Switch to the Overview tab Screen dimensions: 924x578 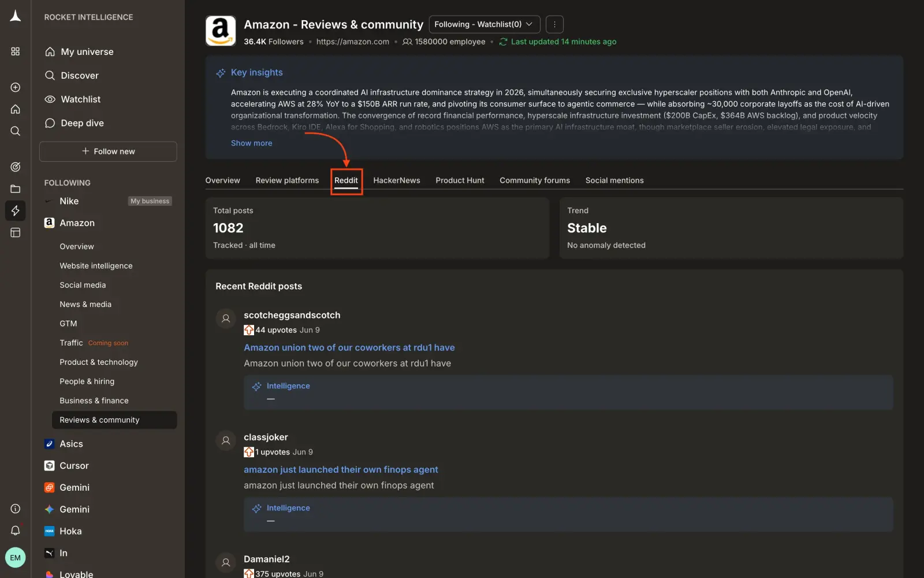tap(222, 180)
